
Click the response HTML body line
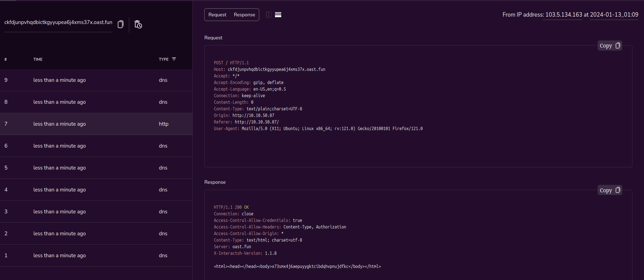(297, 267)
